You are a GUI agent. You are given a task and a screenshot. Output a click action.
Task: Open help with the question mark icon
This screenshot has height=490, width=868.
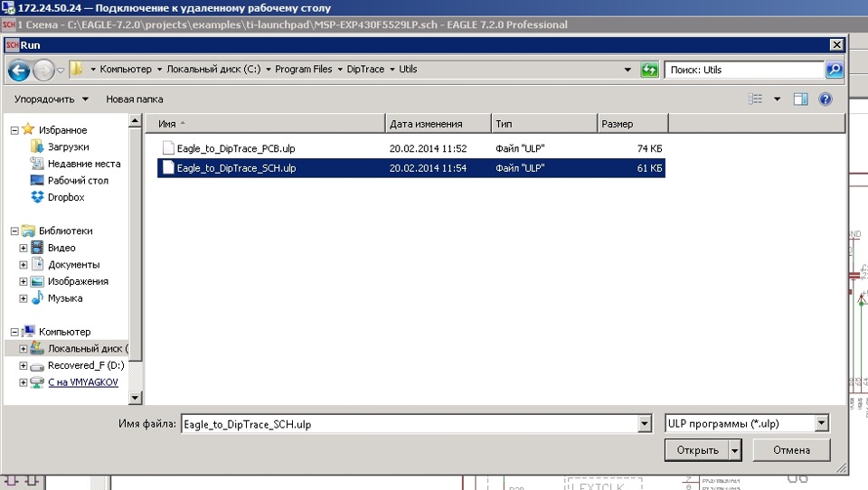tap(825, 99)
